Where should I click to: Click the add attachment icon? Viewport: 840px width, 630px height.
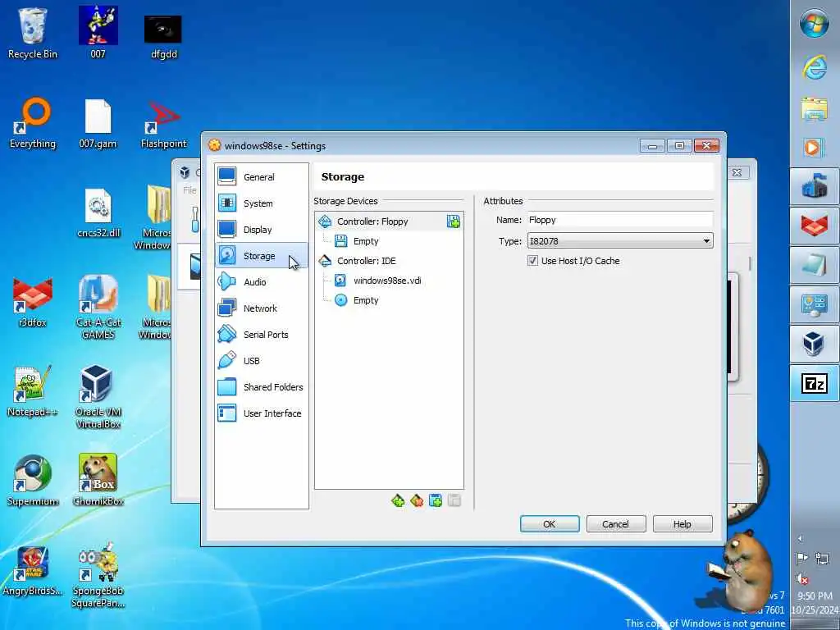(x=436, y=501)
